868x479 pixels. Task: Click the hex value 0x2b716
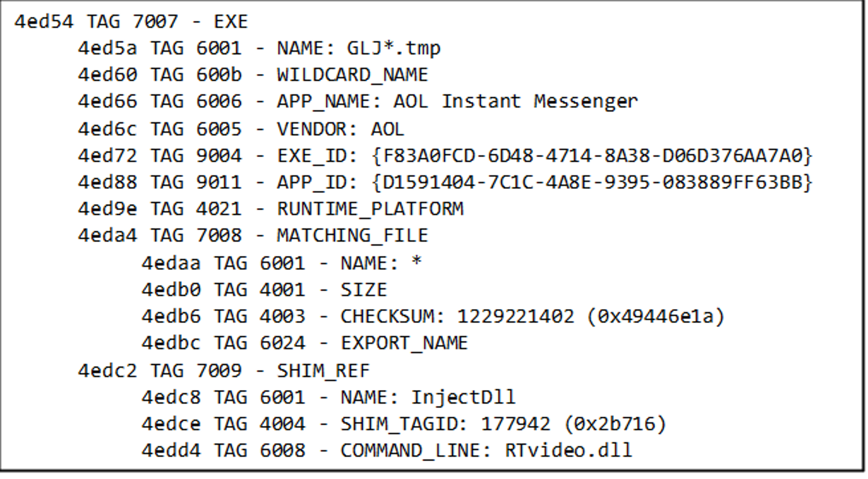[614, 424]
